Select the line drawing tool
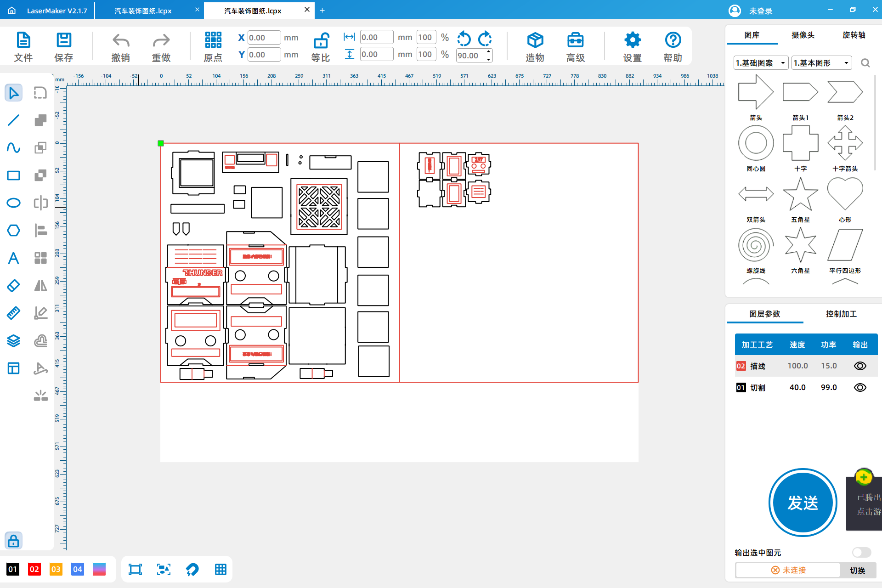The width and height of the screenshot is (882, 588). pos(13,120)
